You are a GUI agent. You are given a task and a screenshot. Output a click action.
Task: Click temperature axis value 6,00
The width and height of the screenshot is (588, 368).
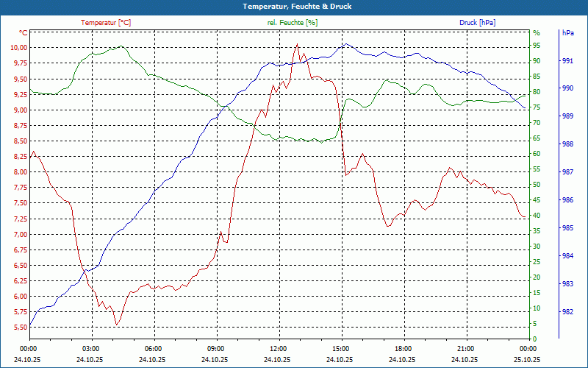tap(21, 297)
